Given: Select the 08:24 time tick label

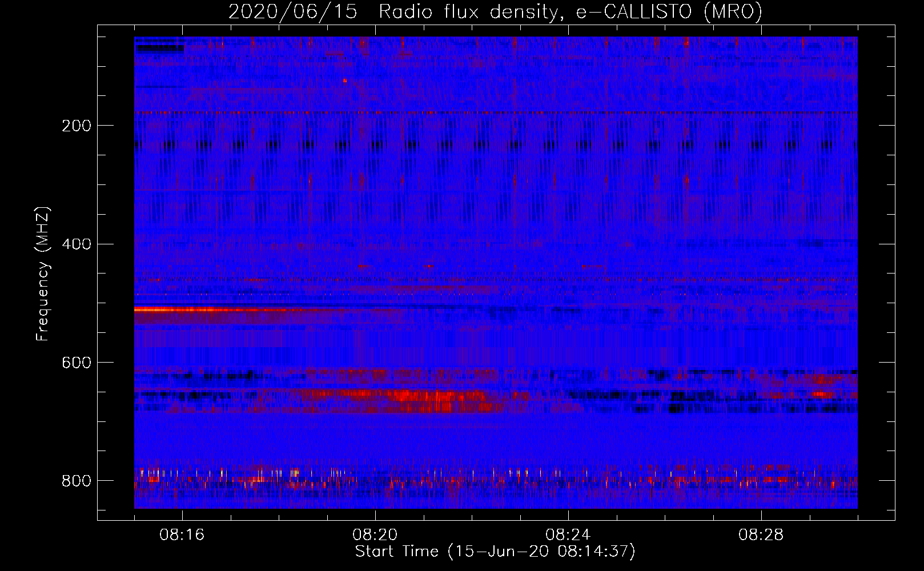Looking at the screenshot, I should tap(568, 535).
